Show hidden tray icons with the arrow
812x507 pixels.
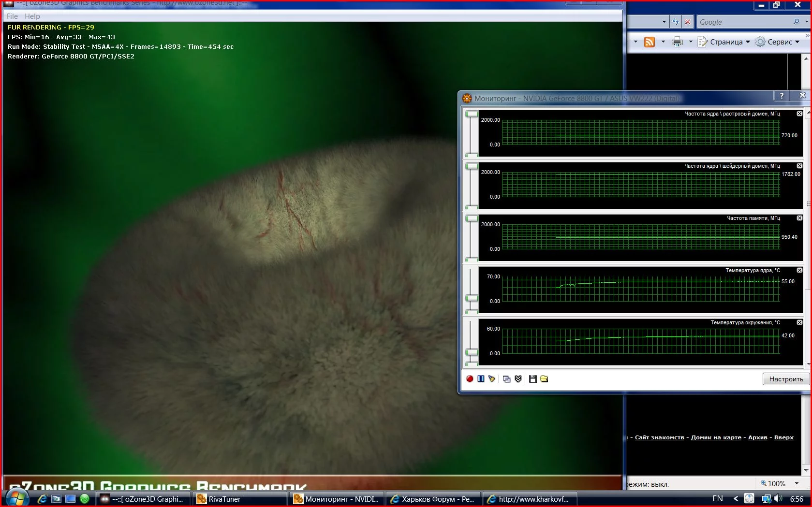pos(736,499)
